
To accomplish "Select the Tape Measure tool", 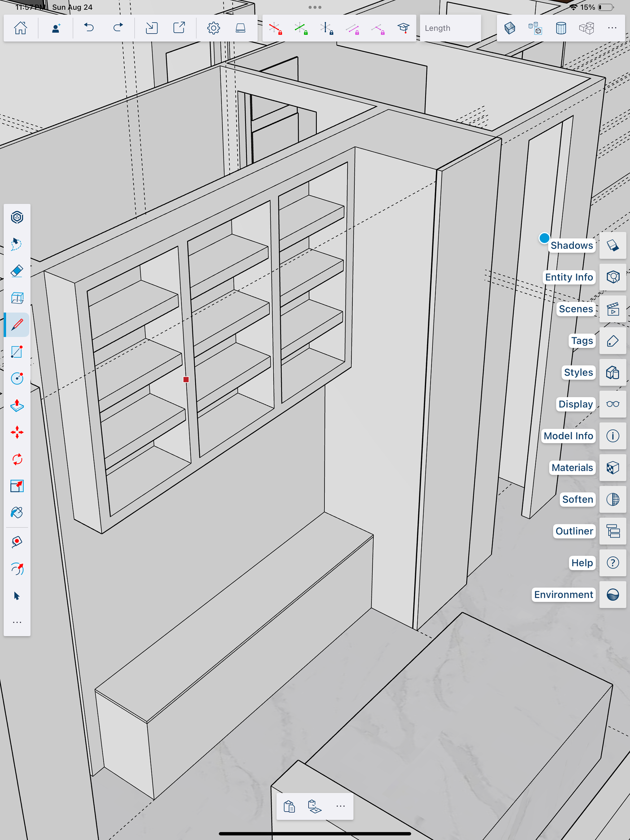I will (17, 541).
